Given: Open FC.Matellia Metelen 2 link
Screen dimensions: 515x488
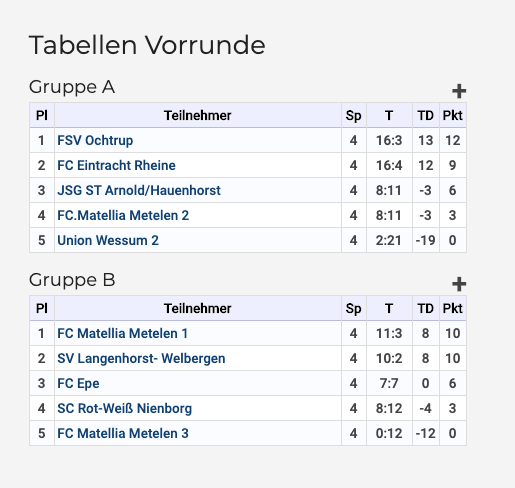Looking at the screenshot, I should pos(123,215).
